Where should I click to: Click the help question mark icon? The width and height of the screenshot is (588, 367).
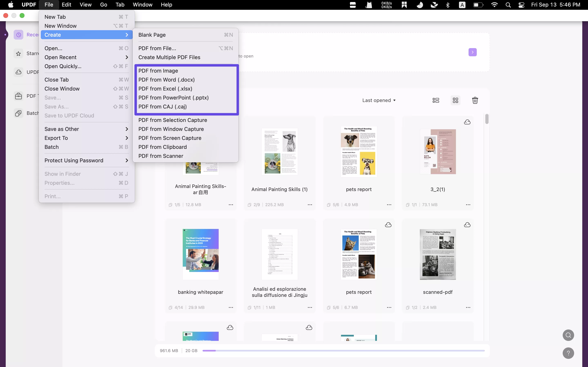(x=568, y=353)
